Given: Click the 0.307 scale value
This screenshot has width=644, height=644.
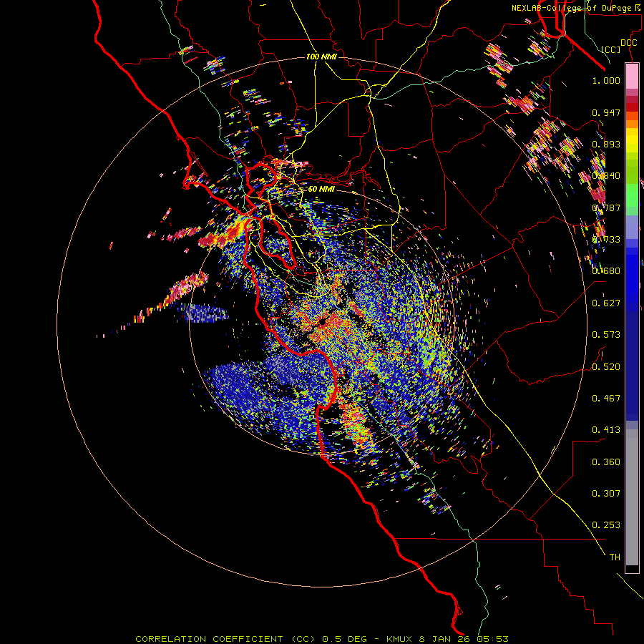Looking at the screenshot, I should [606, 494].
